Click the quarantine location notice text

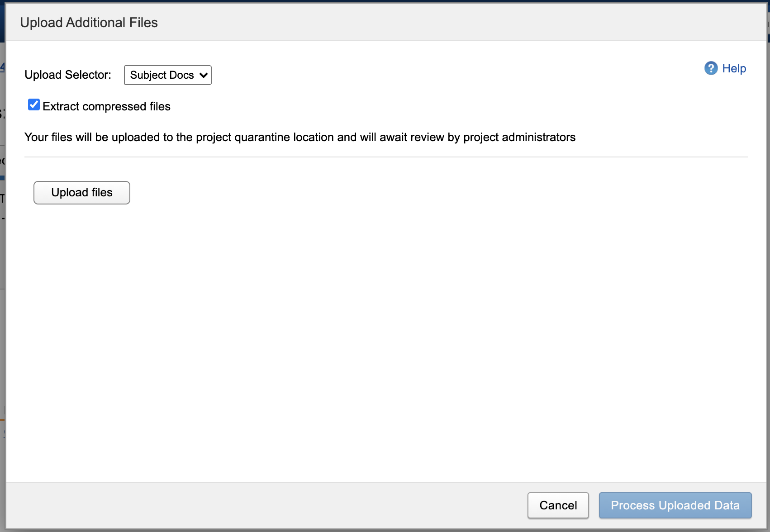click(x=299, y=137)
